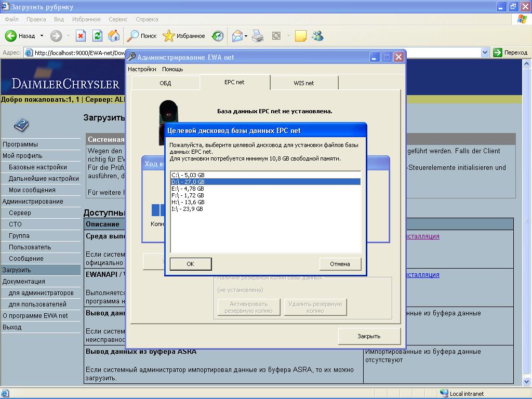Select drive I:\ - 23,9 GB

[265, 209]
